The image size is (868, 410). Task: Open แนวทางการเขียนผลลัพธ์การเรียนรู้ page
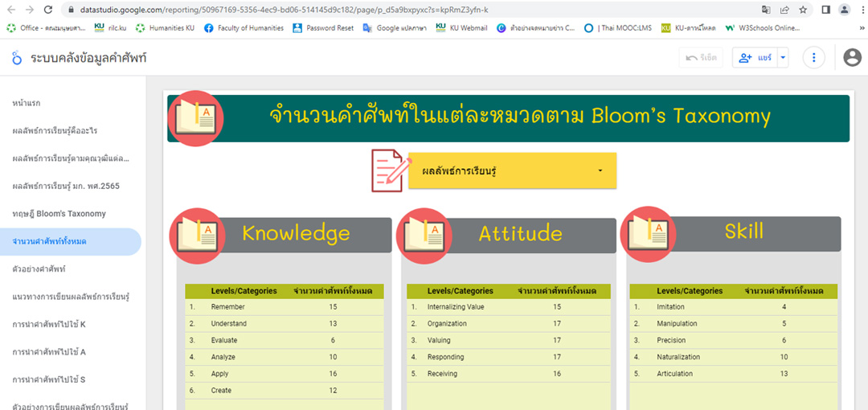coord(70,297)
